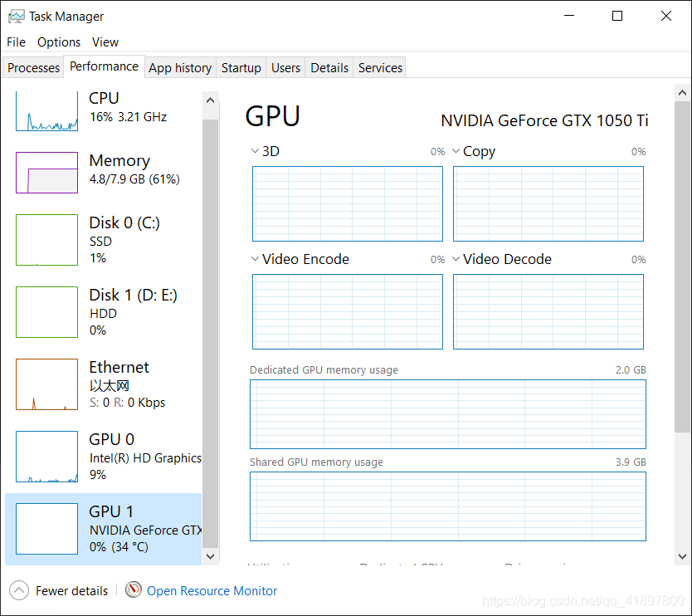Open the Copy engine dropdown chevron

point(456,151)
